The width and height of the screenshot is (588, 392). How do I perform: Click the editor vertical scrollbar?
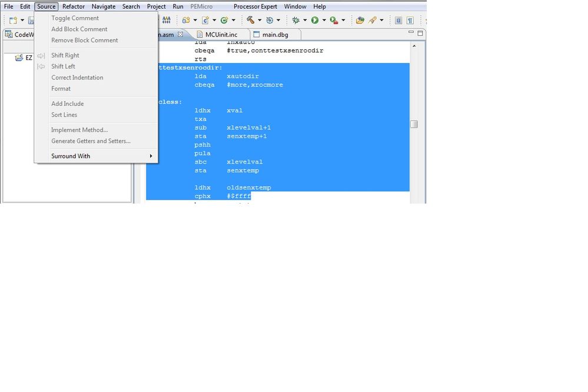point(414,124)
